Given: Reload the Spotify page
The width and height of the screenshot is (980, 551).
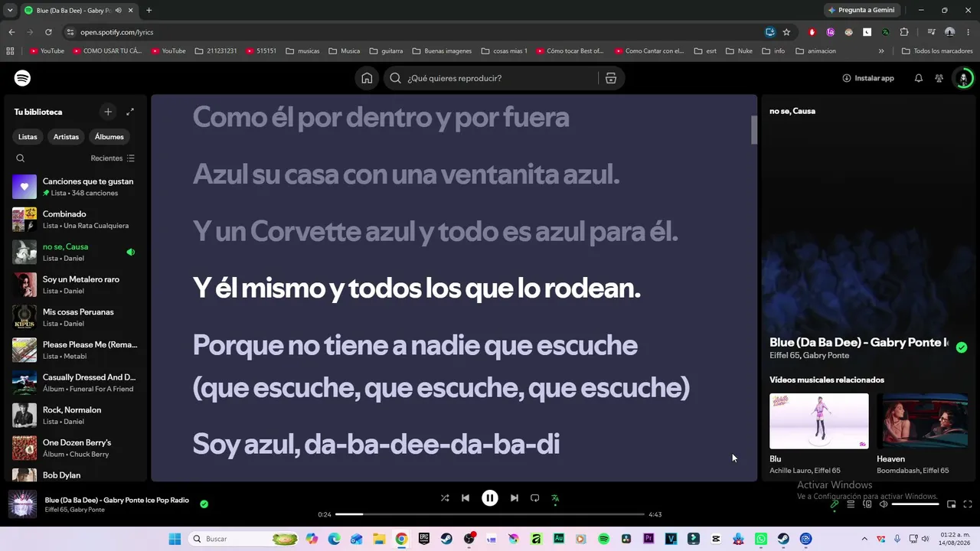Looking at the screenshot, I should (x=48, y=32).
